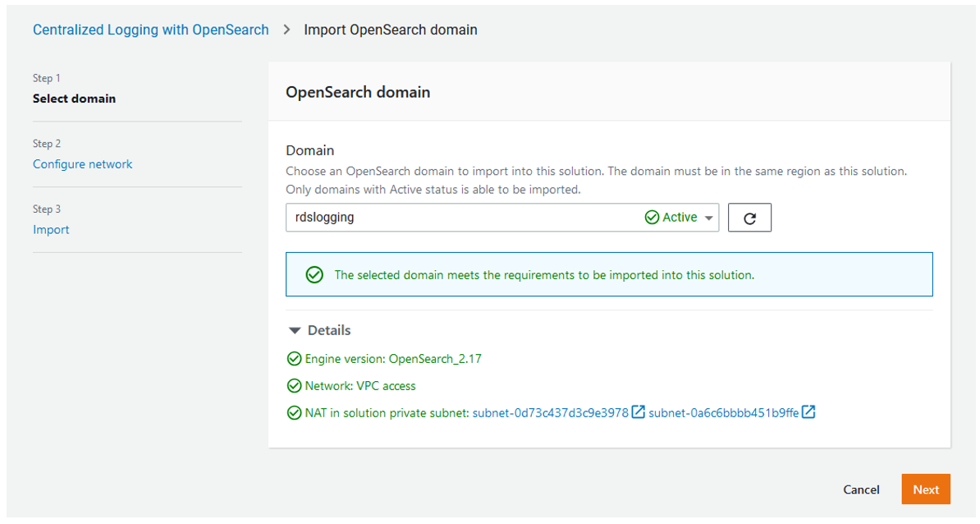Click the Active status check icon in domain selector
This screenshot has width=980, height=524.
coord(652,217)
